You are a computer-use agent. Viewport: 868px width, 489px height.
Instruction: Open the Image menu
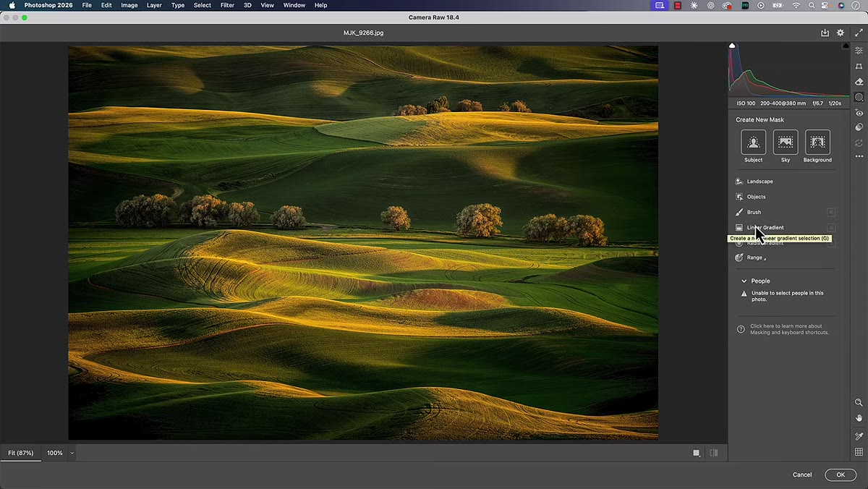pyautogui.click(x=129, y=5)
